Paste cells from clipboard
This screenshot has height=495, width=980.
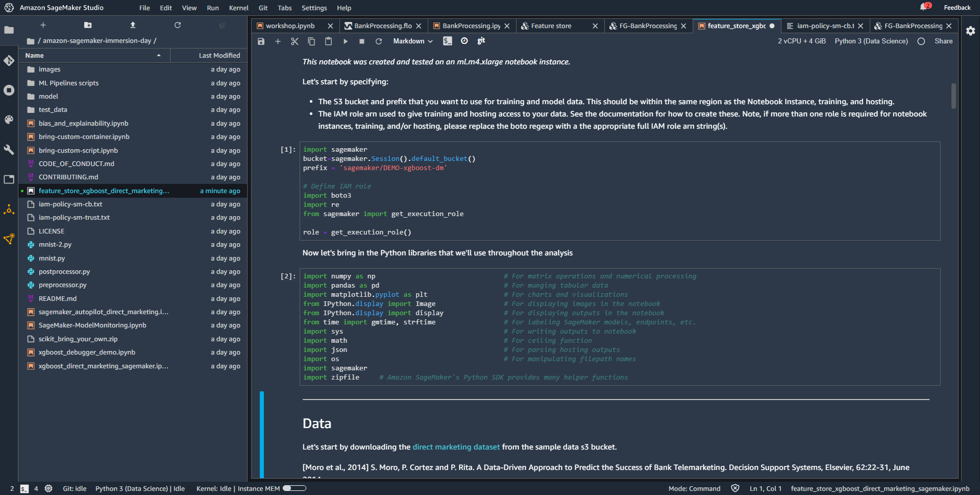click(x=328, y=41)
